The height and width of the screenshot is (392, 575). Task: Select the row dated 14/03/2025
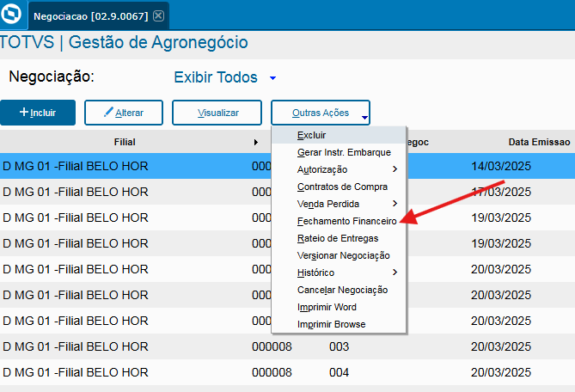287,166
